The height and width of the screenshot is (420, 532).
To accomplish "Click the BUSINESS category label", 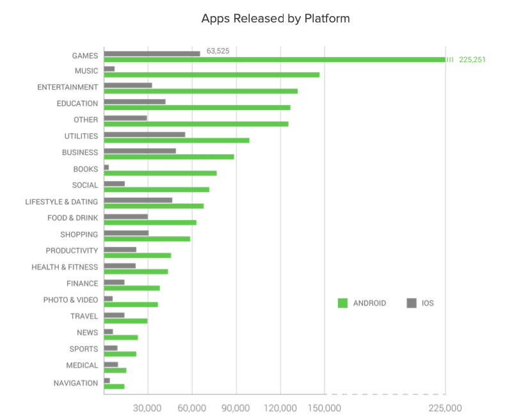I will 80,152.
